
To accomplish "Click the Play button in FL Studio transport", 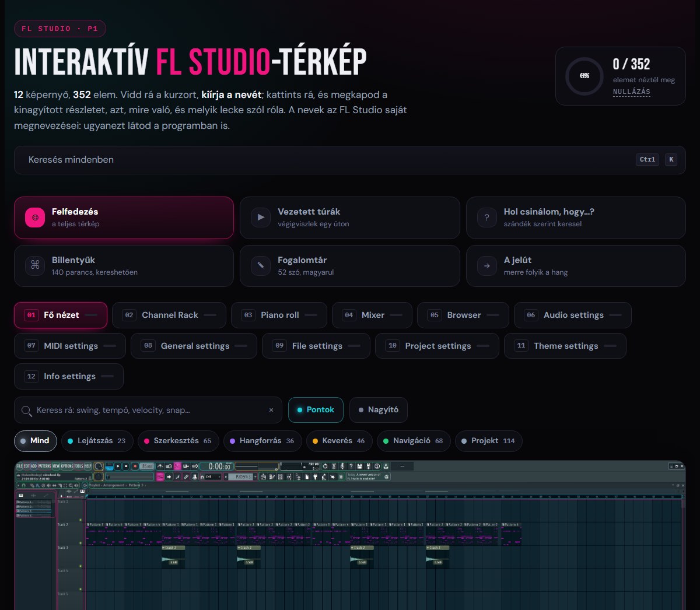I will (x=118, y=466).
